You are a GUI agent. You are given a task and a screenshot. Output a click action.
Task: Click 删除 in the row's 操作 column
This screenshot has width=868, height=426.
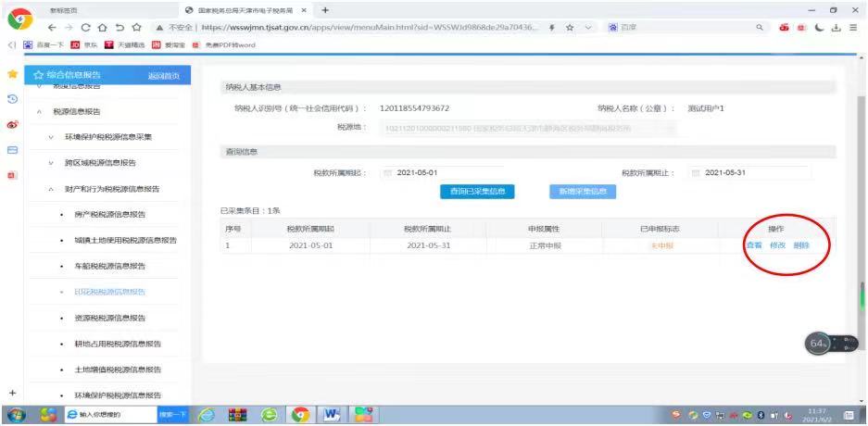(x=801, y=245)
